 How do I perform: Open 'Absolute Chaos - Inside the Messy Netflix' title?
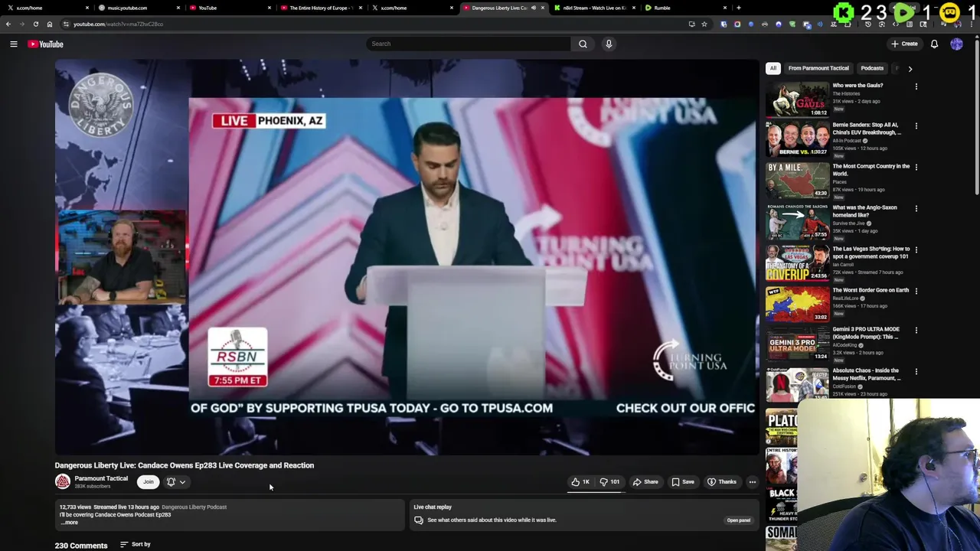click(x=867, y=374)
